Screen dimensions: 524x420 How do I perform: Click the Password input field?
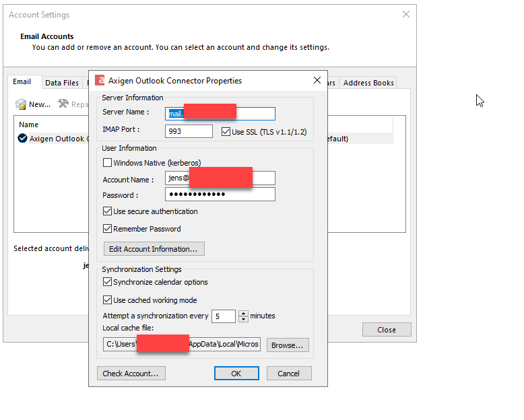pos(220,195)
